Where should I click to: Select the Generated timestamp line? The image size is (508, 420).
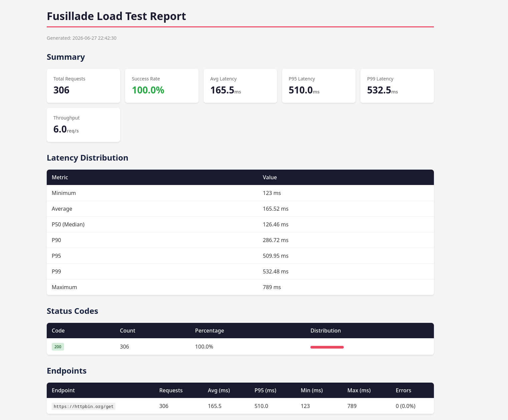pyautogui.click(x=81, y=38)
